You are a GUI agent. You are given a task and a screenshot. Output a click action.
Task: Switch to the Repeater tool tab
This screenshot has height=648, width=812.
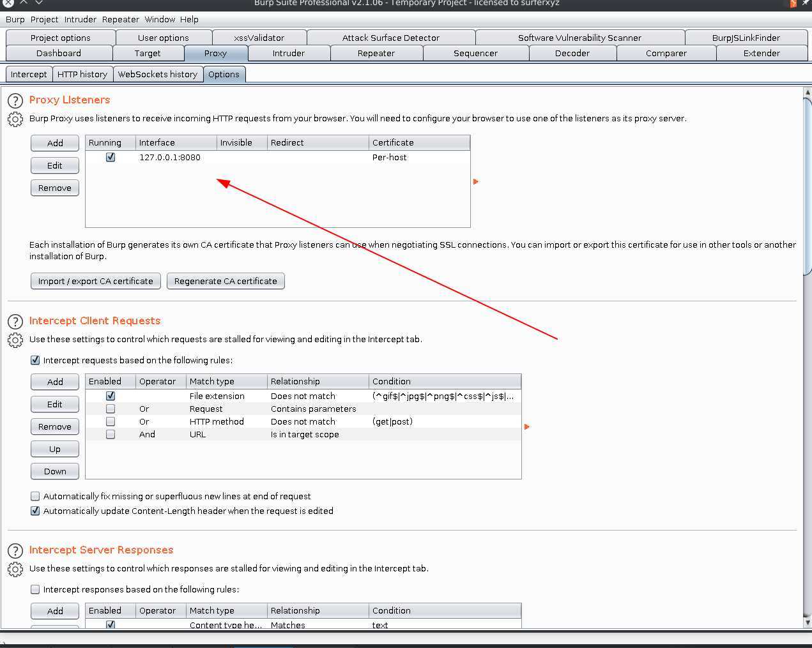(x=376, y=53)
